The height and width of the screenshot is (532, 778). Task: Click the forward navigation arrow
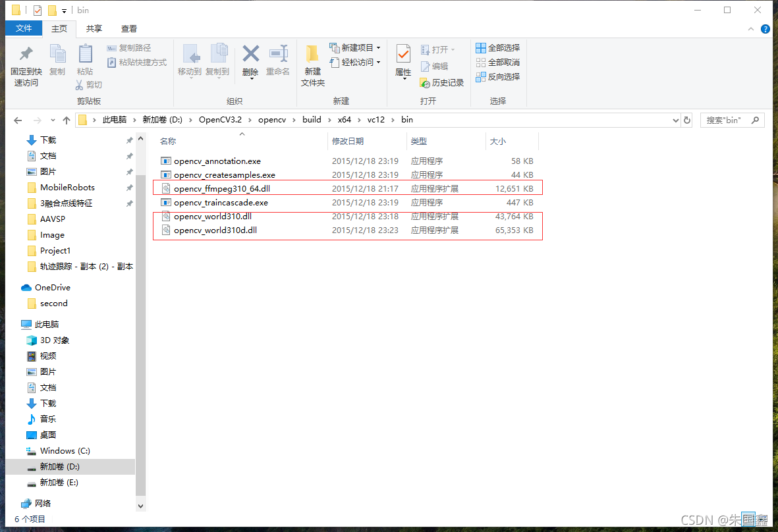pos(37,120)
